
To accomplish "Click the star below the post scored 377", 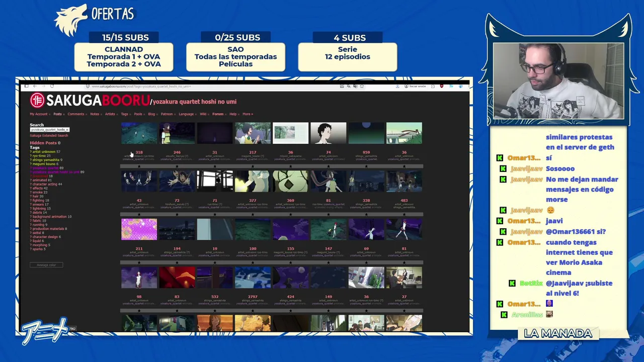I will [253, 214].
